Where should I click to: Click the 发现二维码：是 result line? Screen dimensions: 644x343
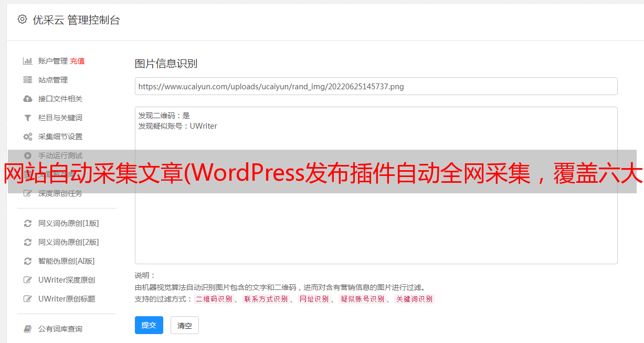[x=164, y=116]
